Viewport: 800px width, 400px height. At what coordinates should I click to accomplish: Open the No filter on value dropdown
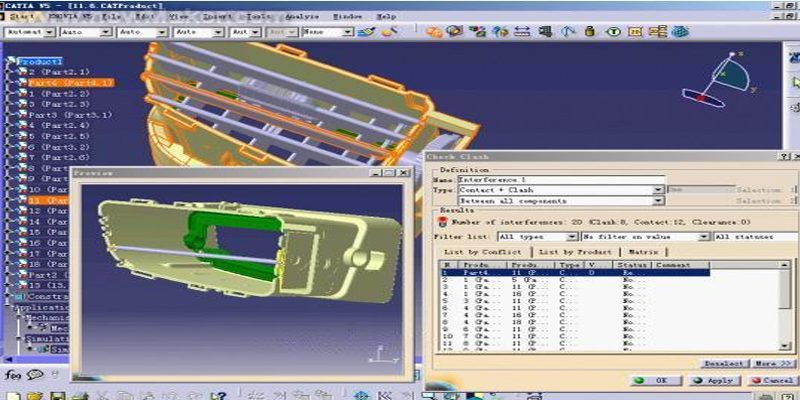coord(704,236)
